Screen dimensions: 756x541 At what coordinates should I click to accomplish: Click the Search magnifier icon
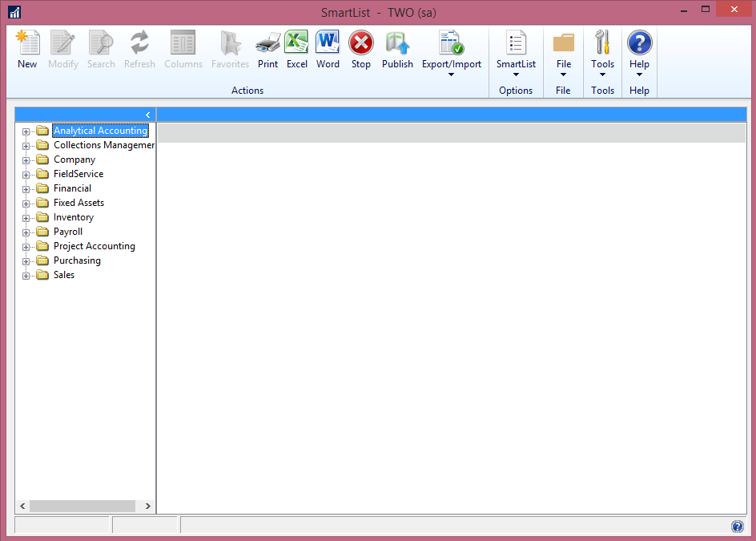101,42
